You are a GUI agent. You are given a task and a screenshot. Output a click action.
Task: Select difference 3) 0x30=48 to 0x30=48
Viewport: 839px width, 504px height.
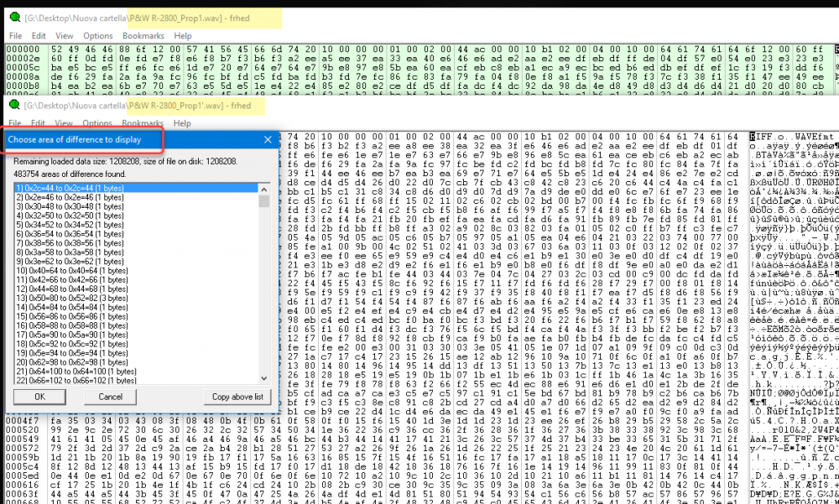click(x=137, y=206)
